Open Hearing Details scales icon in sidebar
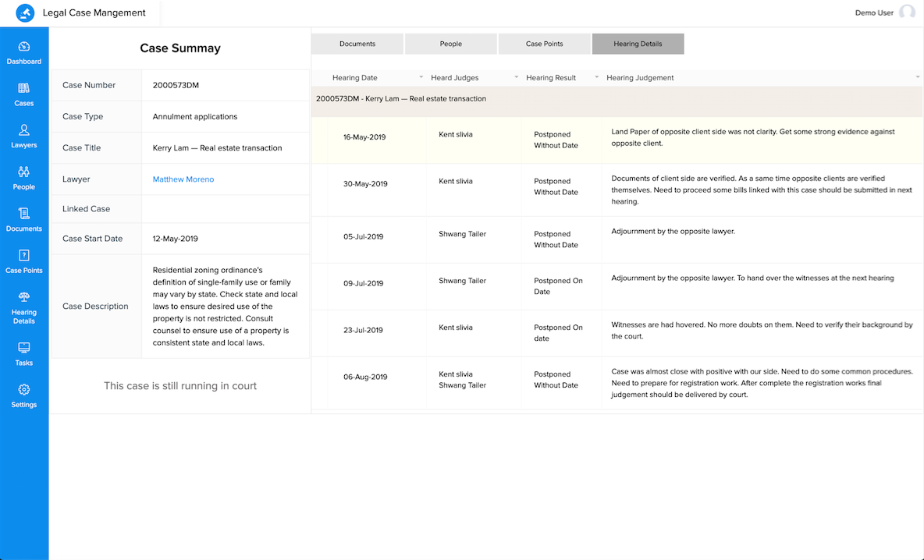 tap(23, 297)
